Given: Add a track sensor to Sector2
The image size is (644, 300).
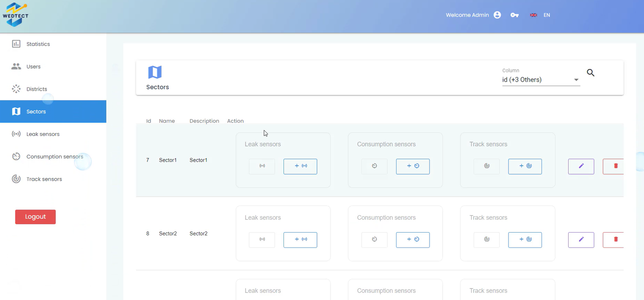Looking at the screenshot, I should pyautogui.click(x=525, y=240).
